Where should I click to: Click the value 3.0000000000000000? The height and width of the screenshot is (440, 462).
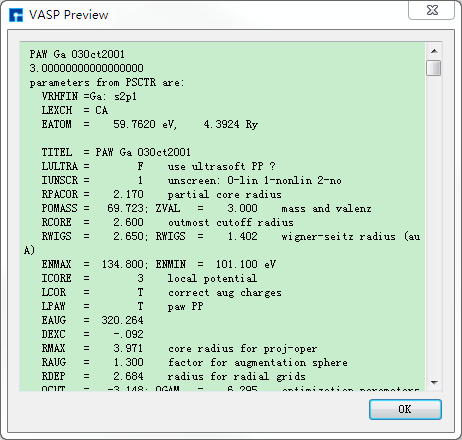[86, 68]
